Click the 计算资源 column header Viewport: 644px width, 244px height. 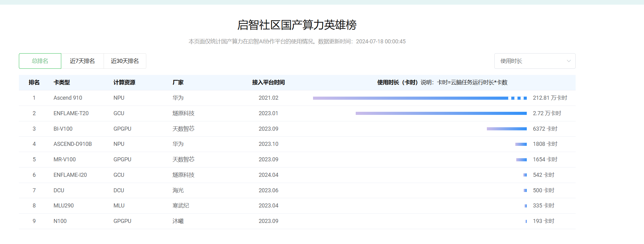(x=124, y=82)
